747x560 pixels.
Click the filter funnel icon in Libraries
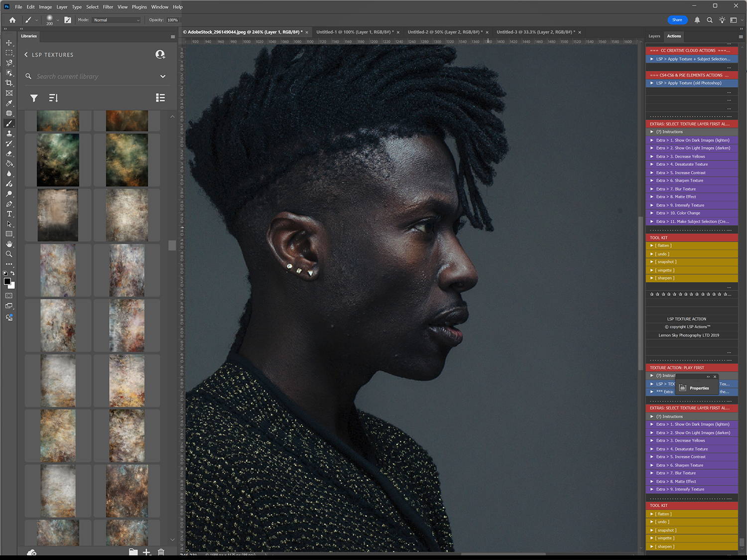pyautogui.click(x=34, y=98)
